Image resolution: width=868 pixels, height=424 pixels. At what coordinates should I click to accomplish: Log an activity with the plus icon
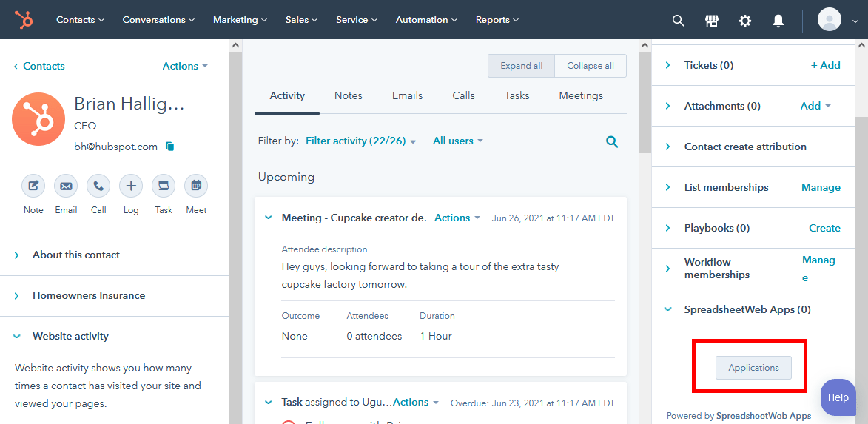coord(131,186)
